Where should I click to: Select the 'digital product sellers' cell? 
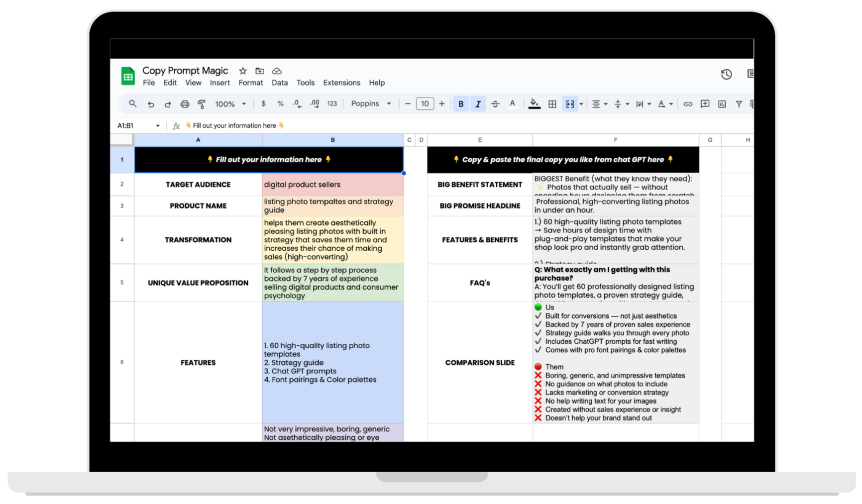(x=332, y=185)
